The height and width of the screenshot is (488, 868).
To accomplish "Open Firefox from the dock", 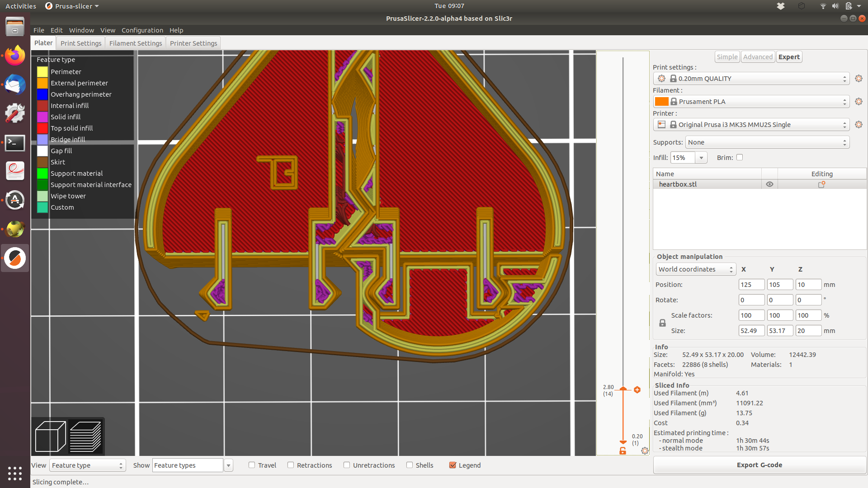I will (x=15, y=56).
